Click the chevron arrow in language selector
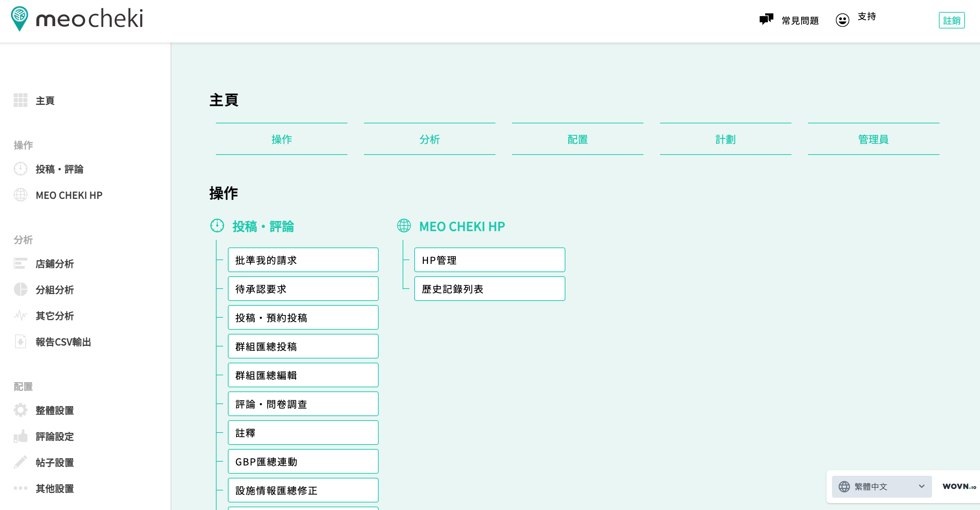Viewport: 980px width, 510px height. coord(921,486)
